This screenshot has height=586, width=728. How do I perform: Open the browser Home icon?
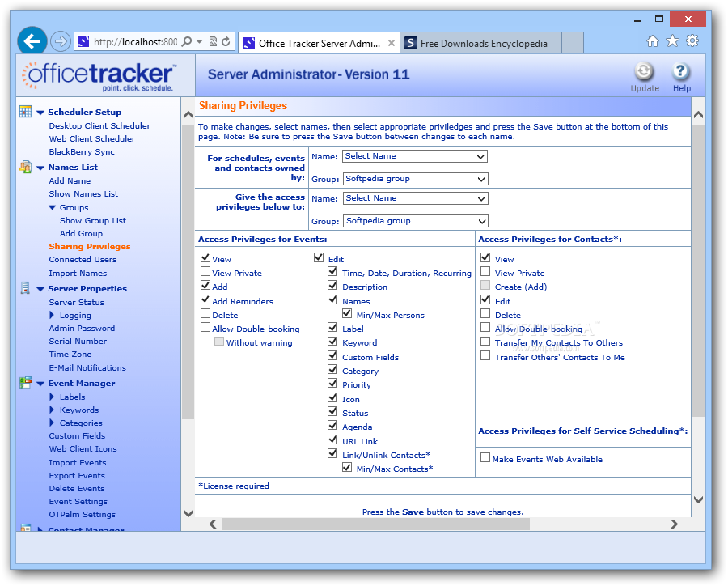653,41
